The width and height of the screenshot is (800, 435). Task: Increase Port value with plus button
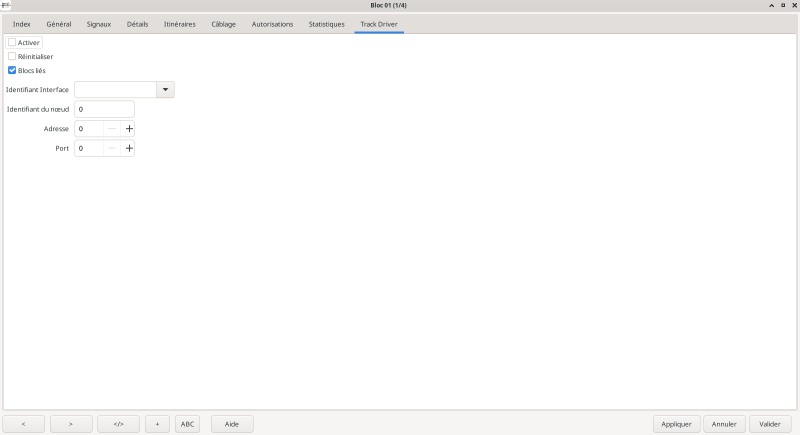[128, 149]
